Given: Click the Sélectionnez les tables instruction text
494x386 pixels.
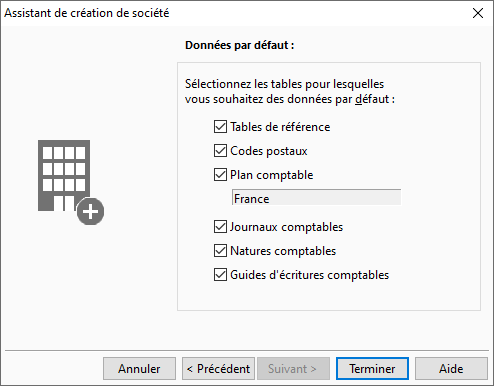Looking at the screenshot, I should click(x=290, y=91).
